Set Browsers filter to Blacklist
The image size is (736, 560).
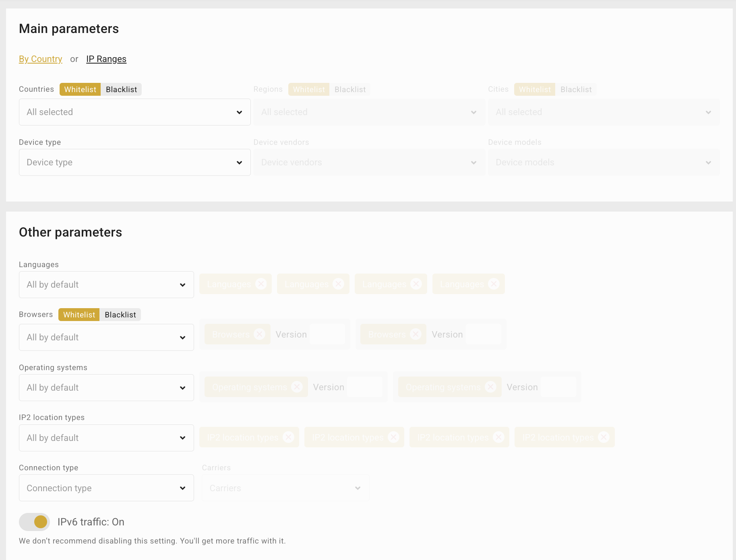coord(120,315)
